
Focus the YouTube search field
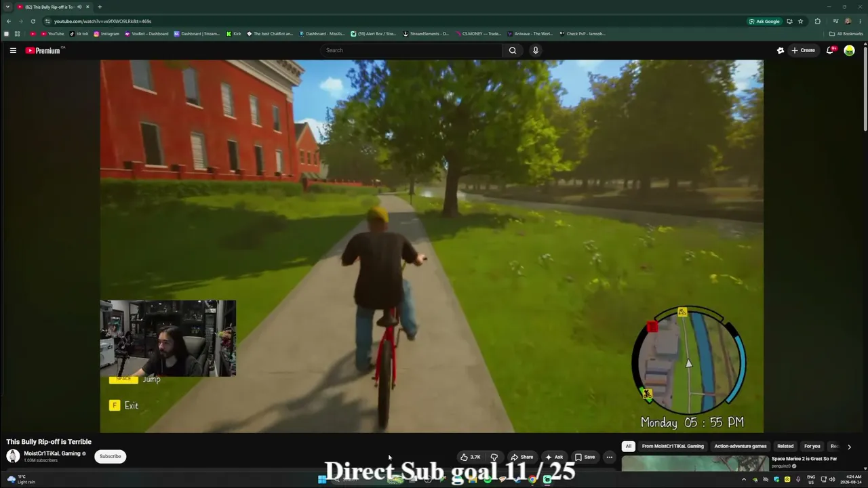[x=411, y=50]
